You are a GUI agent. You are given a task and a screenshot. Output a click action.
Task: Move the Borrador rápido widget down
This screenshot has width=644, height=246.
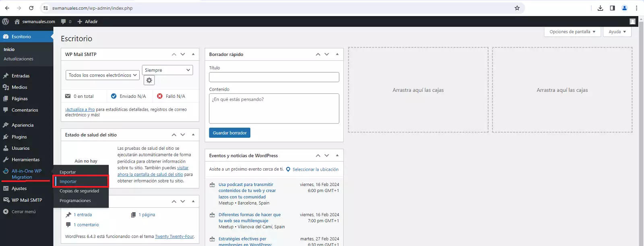[x=327, y=54]
